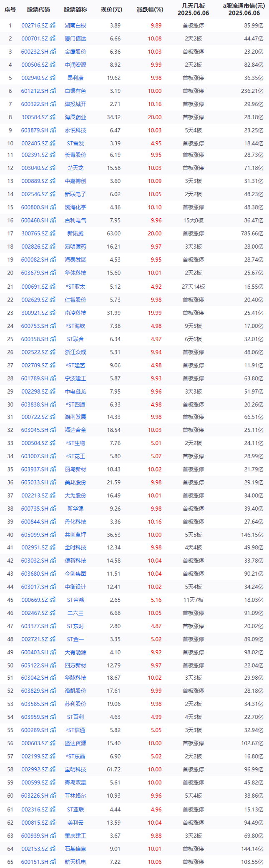
Task: Sort by 涨跌幅(%) column header
Action: point(149,9)
